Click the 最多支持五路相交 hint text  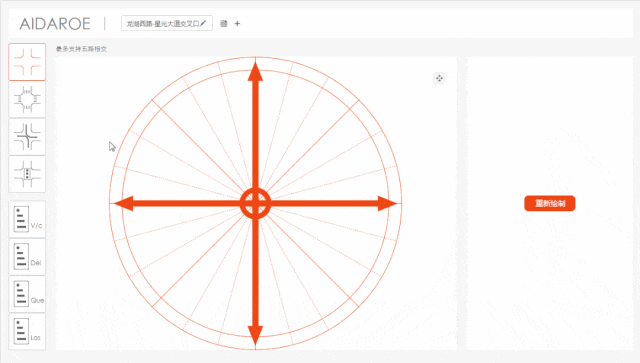[x=82, y=49]
